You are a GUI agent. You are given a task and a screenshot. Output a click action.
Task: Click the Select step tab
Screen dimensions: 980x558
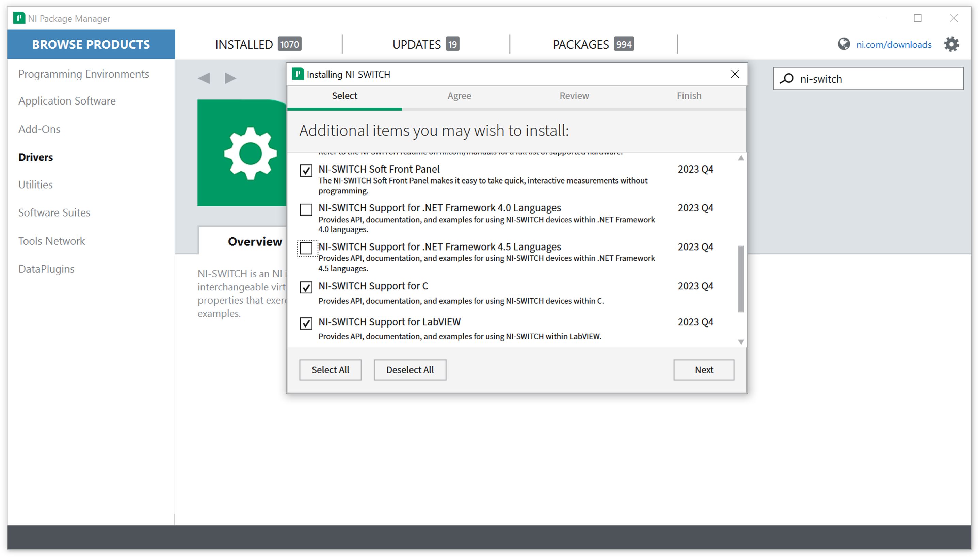point(344,96)
